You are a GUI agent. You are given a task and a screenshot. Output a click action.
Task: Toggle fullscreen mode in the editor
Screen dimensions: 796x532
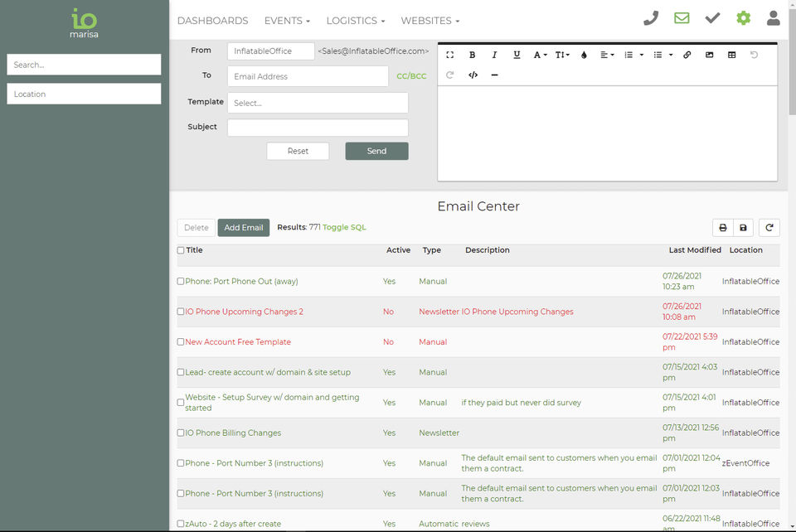(449, 55)
